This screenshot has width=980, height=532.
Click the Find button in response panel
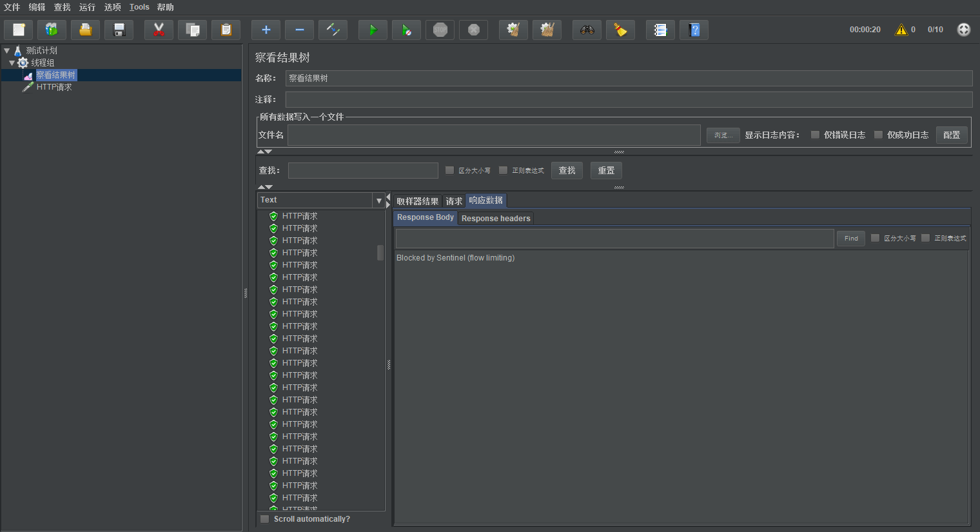tap(851, 239)
